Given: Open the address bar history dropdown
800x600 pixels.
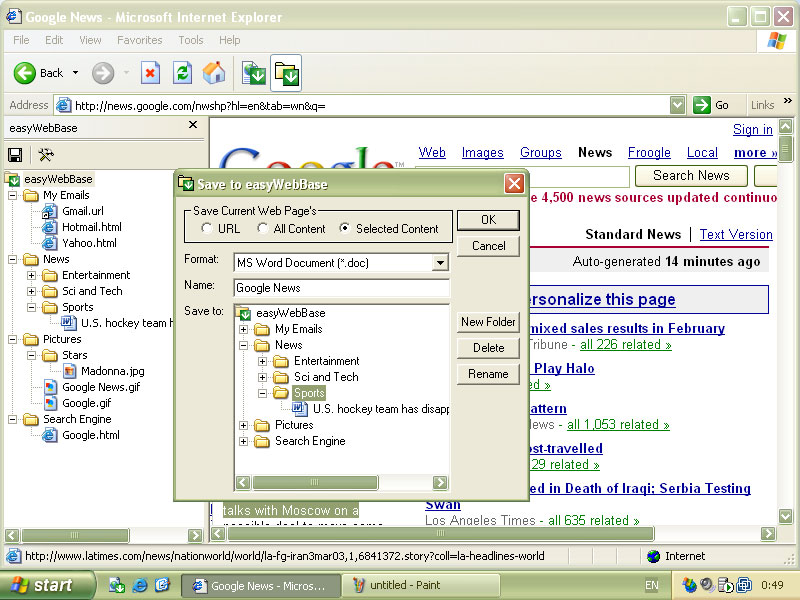Looking at the screenshot, I should coord(677,105).
